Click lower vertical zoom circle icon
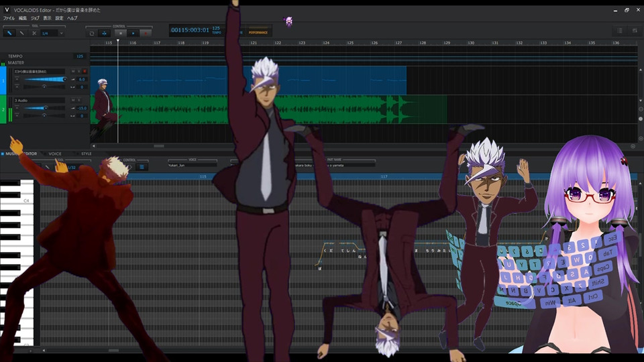The width and height of the screenshot is (644, 362). pyautogui.click(x=640, y=139)
